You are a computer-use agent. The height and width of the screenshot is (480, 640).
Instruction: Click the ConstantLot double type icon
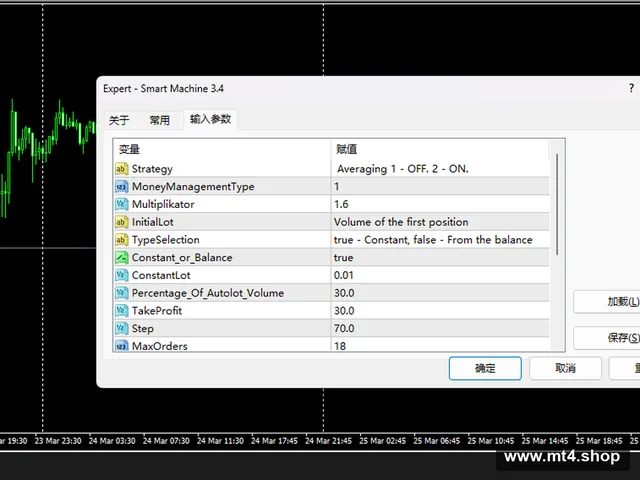point(122,275)
